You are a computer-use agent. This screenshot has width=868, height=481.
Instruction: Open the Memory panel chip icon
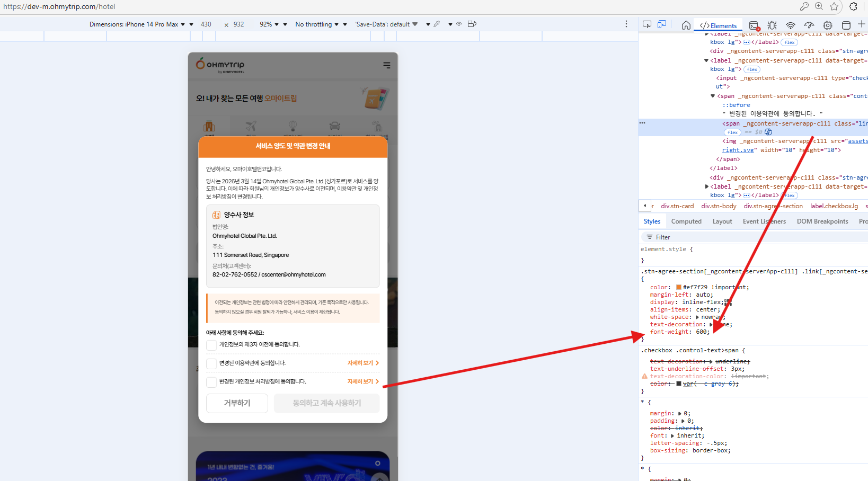(828, 25)
